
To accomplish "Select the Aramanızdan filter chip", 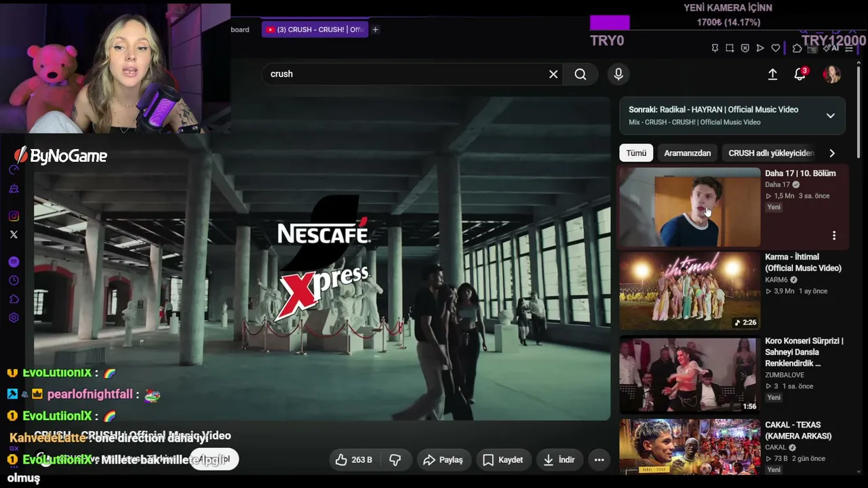I will coord(688,153).
